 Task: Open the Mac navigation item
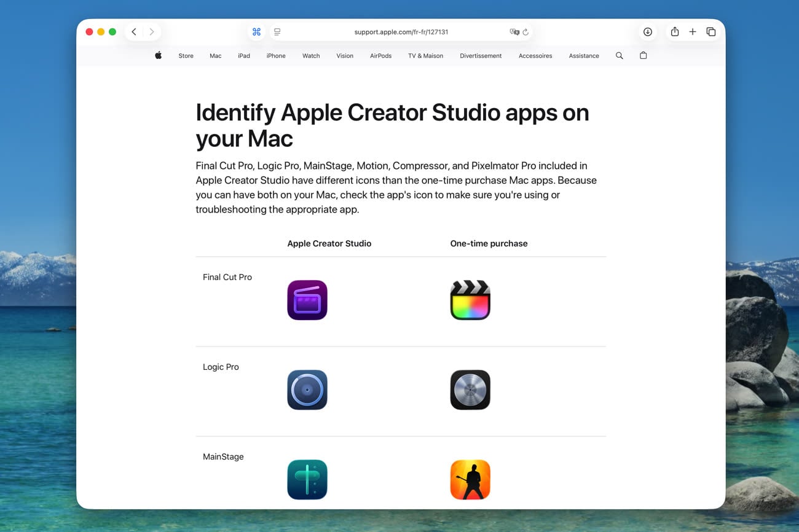tap(216, 56)
